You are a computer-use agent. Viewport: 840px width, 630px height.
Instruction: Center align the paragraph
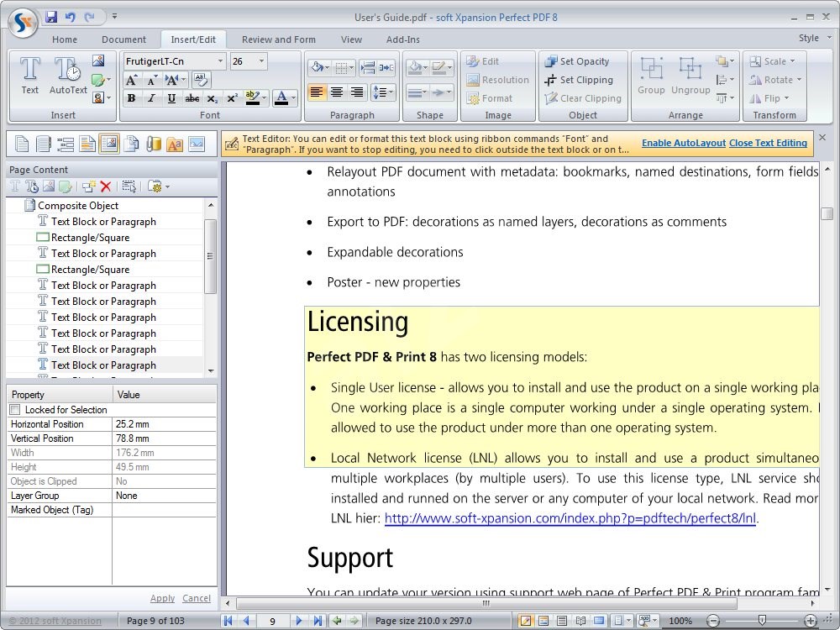coord(337,92)
